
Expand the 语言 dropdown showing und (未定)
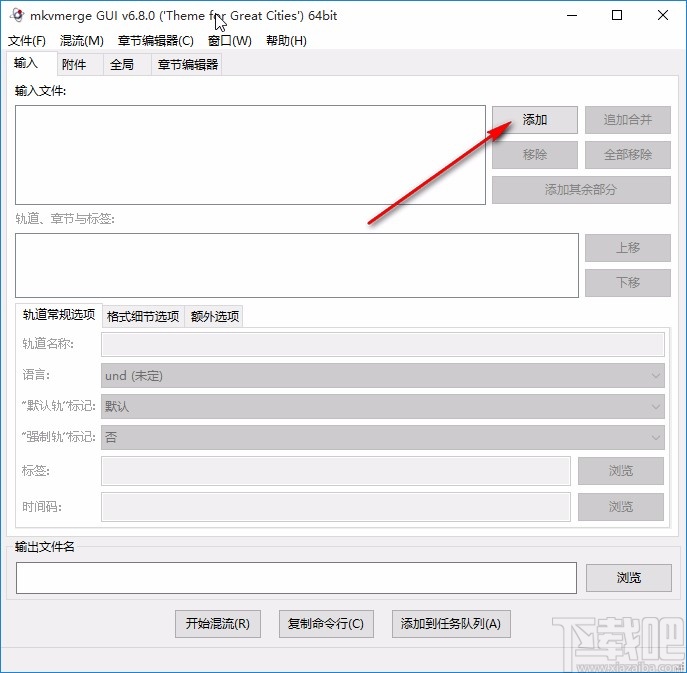(382, 375)
